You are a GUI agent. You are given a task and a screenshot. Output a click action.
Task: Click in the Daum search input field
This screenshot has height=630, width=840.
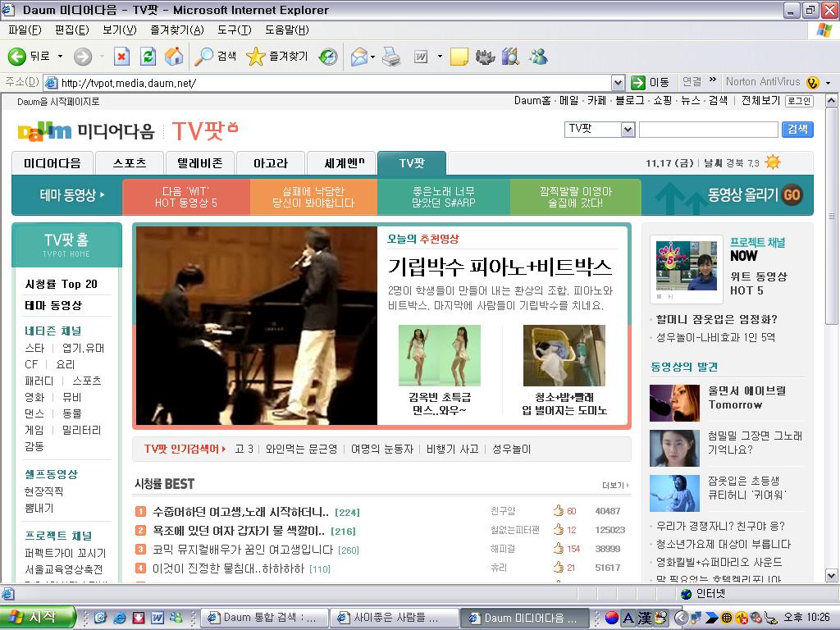[x=708, y=129]
